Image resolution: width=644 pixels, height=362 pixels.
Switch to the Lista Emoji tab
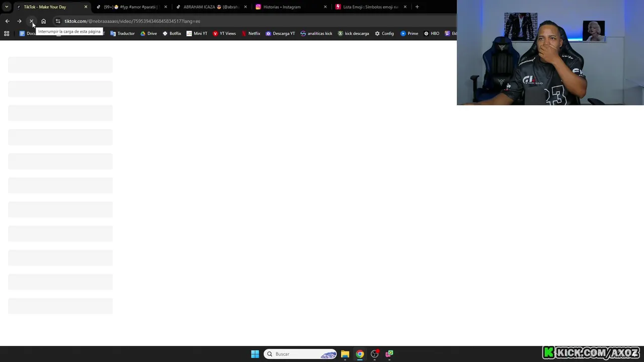click(371, 7)
